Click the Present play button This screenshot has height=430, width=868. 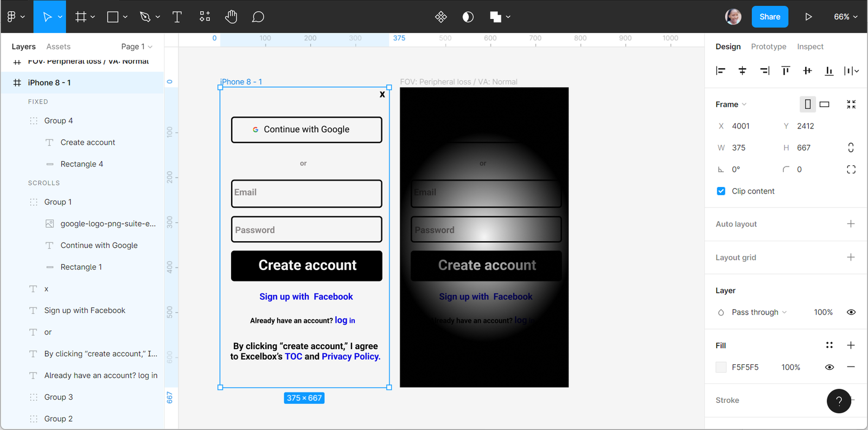click(x=808, y=17)
